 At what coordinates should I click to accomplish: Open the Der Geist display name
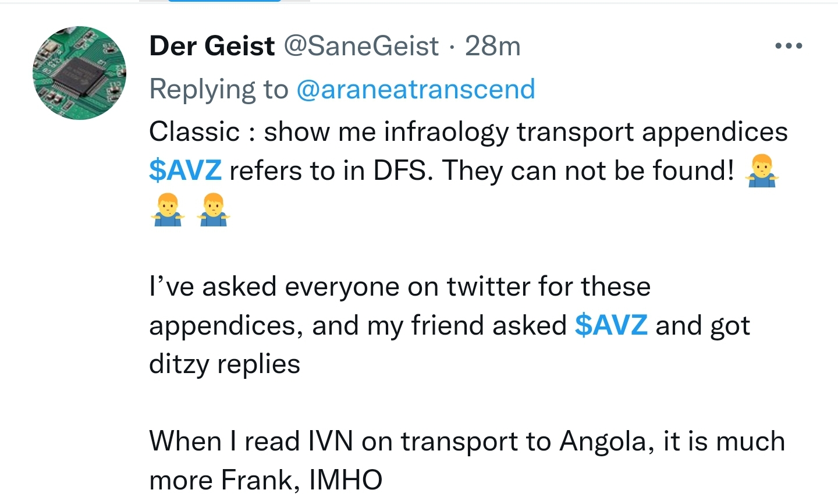[x=212, y=46]
